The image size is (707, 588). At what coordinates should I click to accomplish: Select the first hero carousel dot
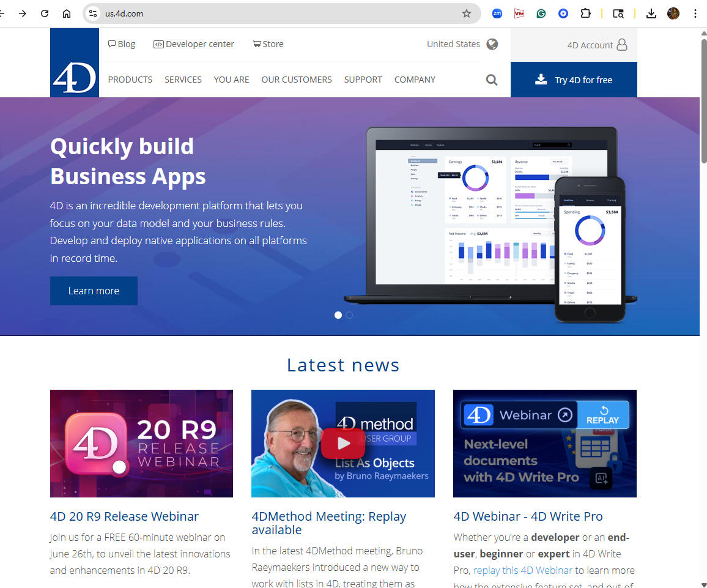point(338,315)
